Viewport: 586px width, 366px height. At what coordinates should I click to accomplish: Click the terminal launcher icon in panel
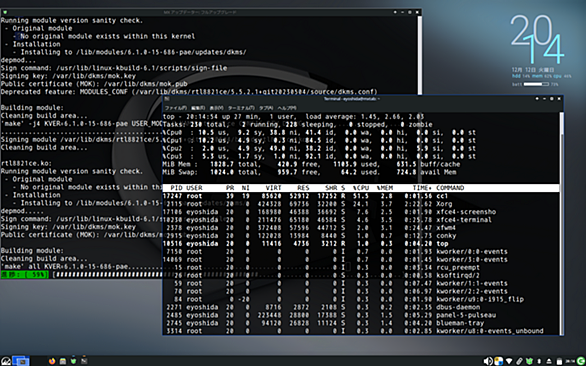click(x=84, y=360)
